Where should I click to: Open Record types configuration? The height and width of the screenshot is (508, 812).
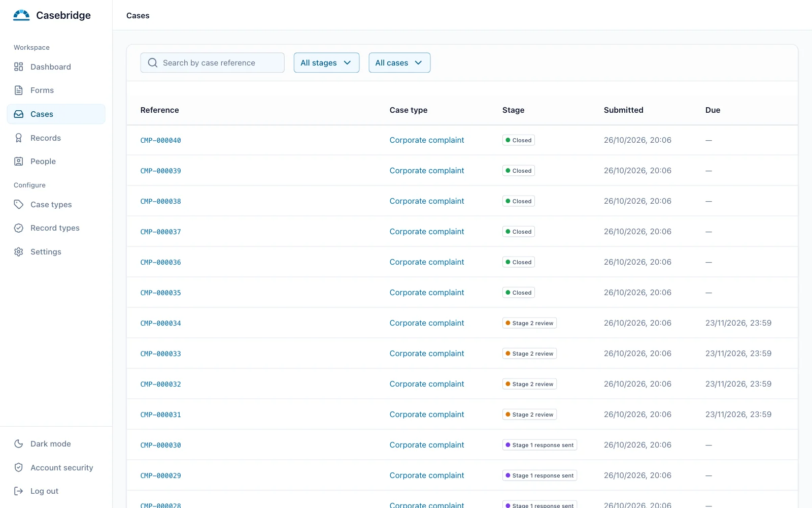(x=56, y=228)
